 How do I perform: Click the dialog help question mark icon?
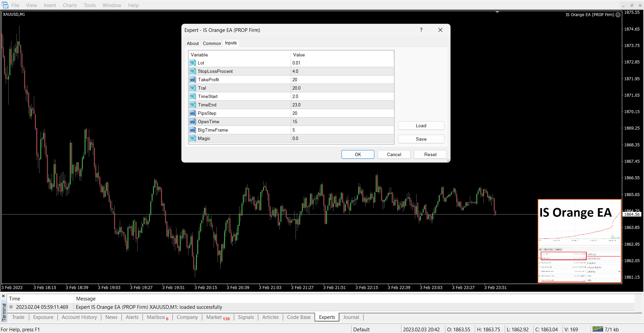click(421, 30)
